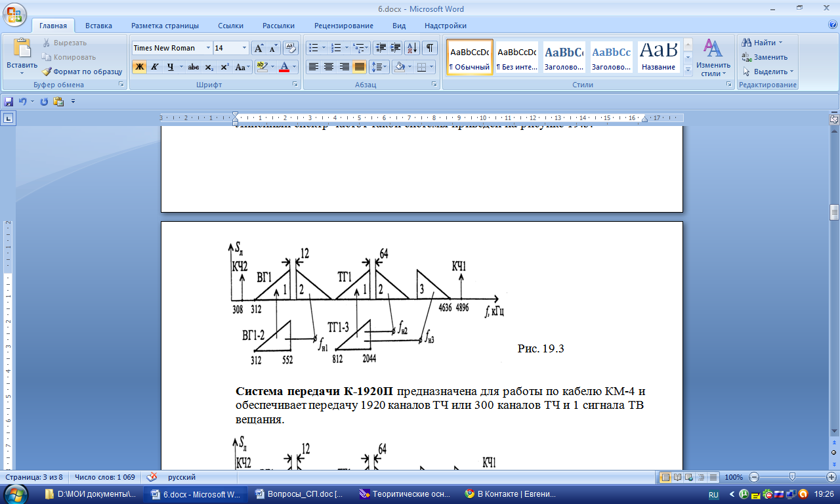Redo action in quick access toolbar

(x=45, y=101)
